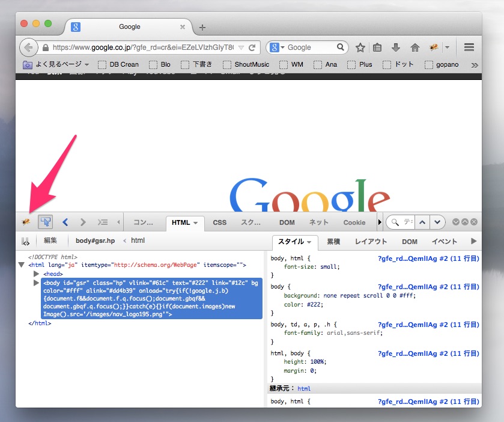
Task: Go forward in Firebug panel history
Action: pyautogui.click(x=83, y=222)
